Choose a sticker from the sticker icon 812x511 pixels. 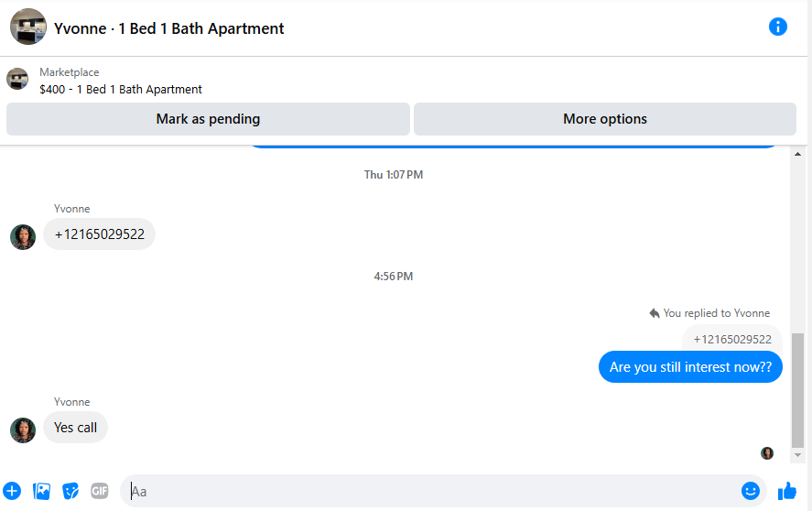click(70, 491)
